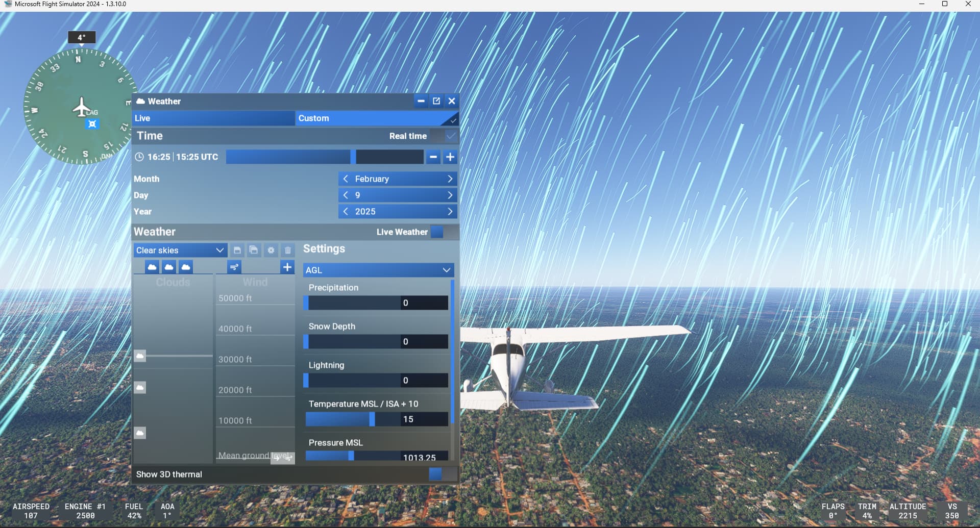
Task: Go to next month after February
Action: pos(450,179)
